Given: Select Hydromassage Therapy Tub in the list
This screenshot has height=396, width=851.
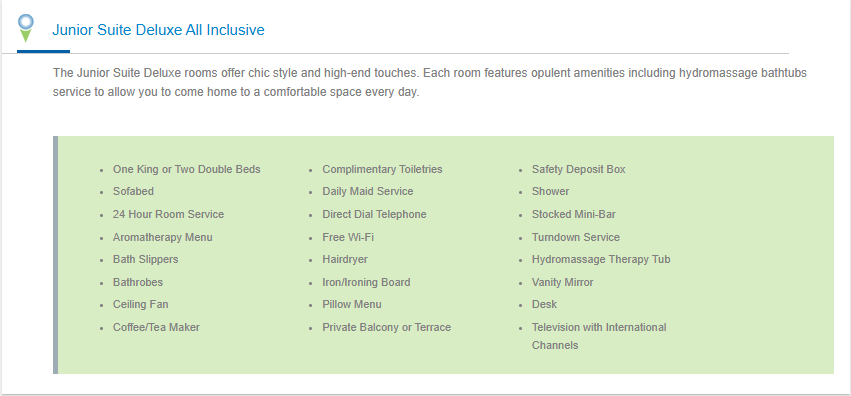Looking at the screenshot, I should click(601, 259).
